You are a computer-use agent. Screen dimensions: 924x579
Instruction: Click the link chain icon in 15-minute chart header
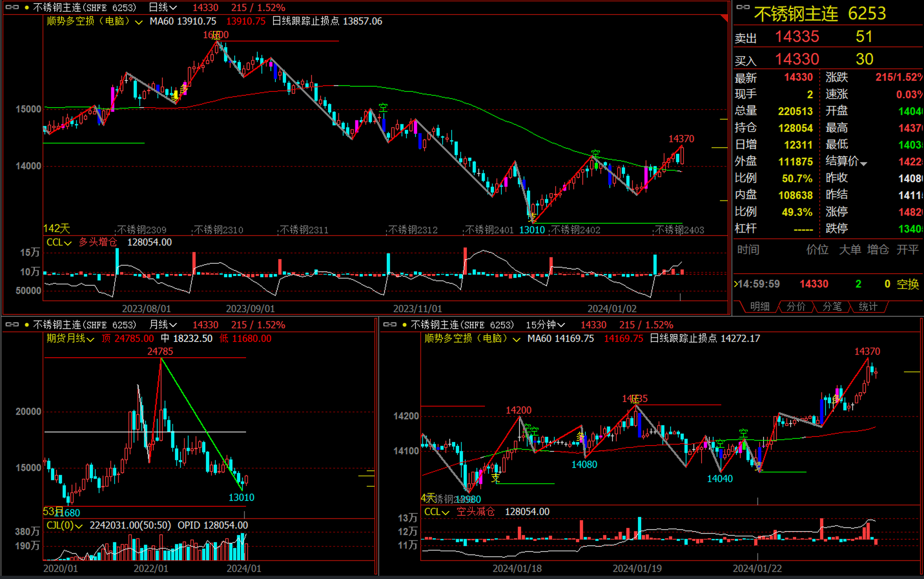click(x=390, y=324)
